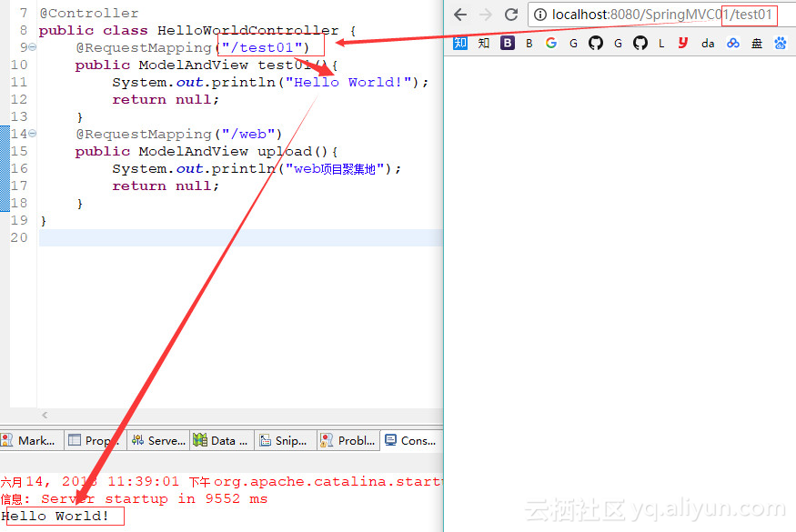Click the upload() method name
This screenshot has width=796, height=532.
(x=292, y=151)
